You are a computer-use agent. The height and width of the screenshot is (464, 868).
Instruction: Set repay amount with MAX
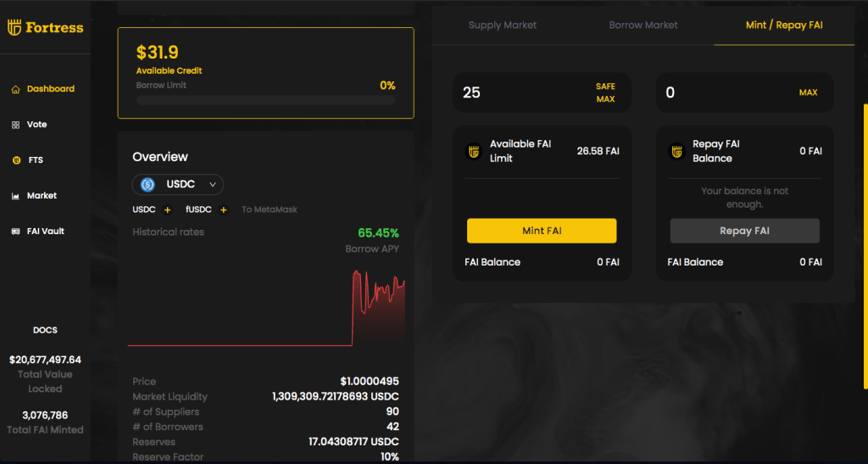click(x=808, y=92)
